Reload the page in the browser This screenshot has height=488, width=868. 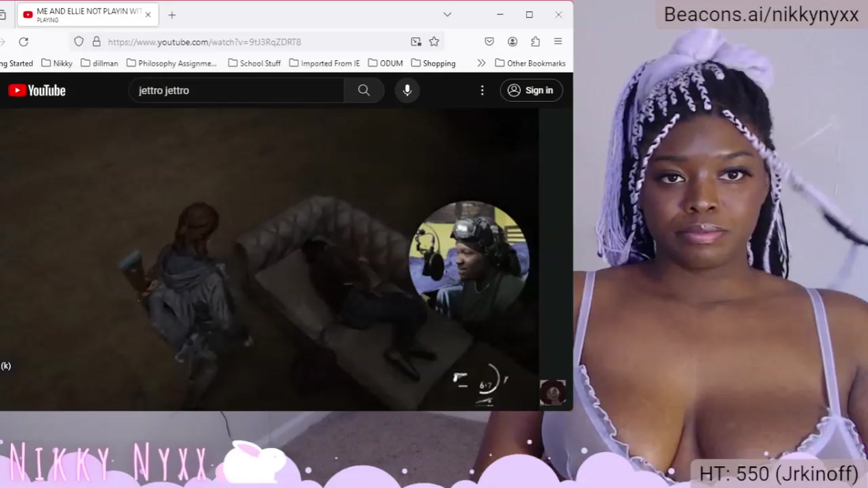24,42
